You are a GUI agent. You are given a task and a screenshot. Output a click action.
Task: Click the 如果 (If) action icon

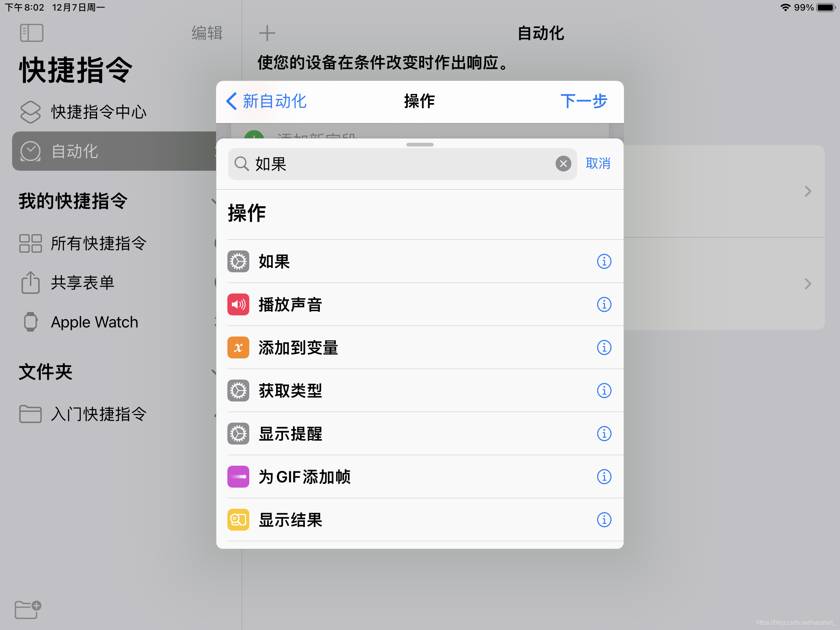tap(239, 260)
